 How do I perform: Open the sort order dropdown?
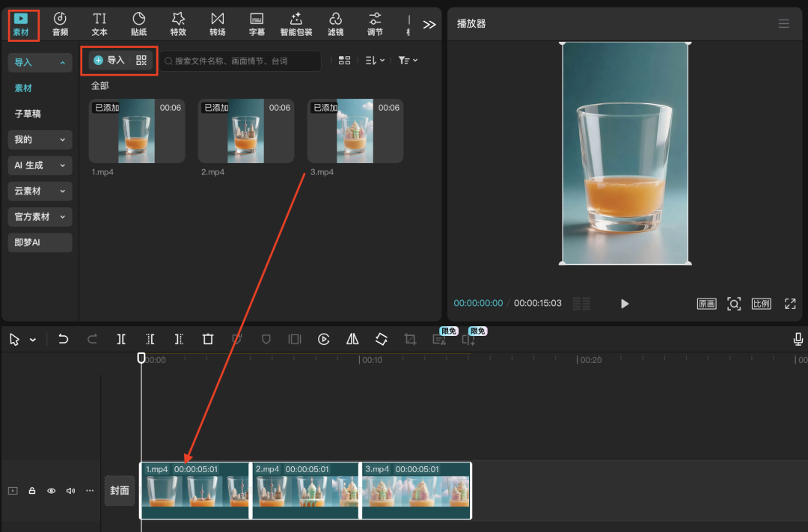coord(375,61)
